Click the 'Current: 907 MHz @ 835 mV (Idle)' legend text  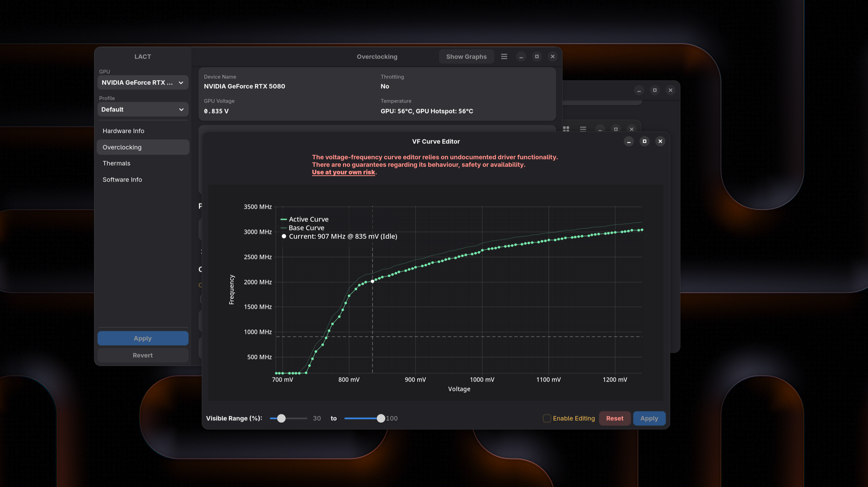tap(343, 237)
